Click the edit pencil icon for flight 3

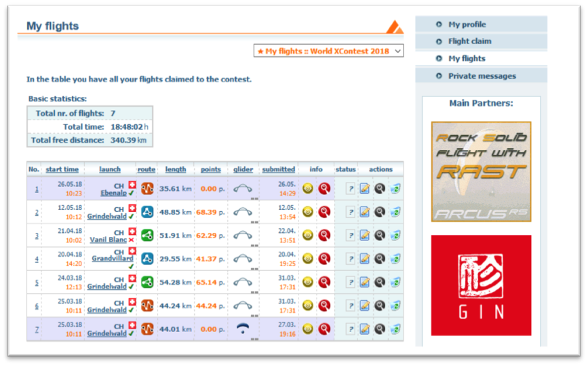pos(365,236)
